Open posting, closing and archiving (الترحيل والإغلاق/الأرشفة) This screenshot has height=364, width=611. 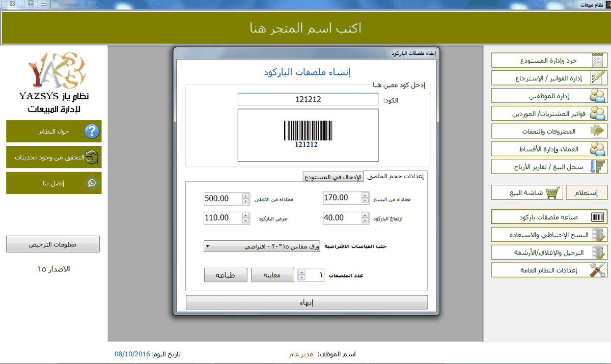[549, 252]
